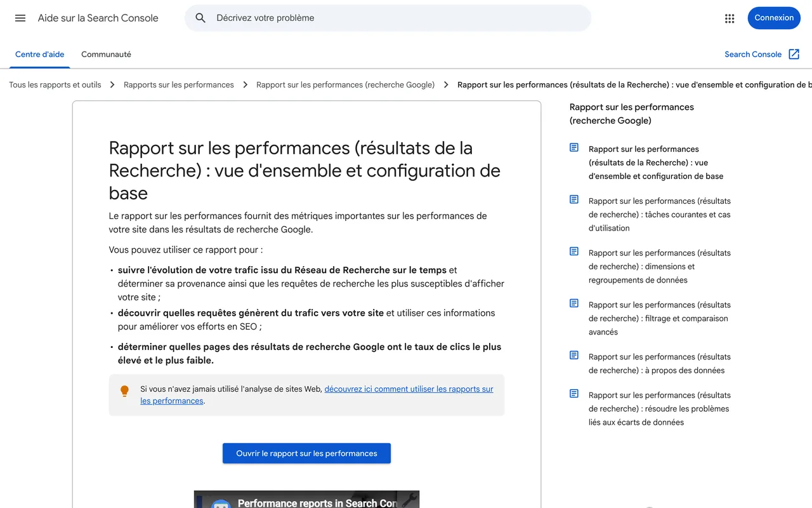Open the Search Console link
This screenshot has height=508, width=812.
[x=753, y=55]
